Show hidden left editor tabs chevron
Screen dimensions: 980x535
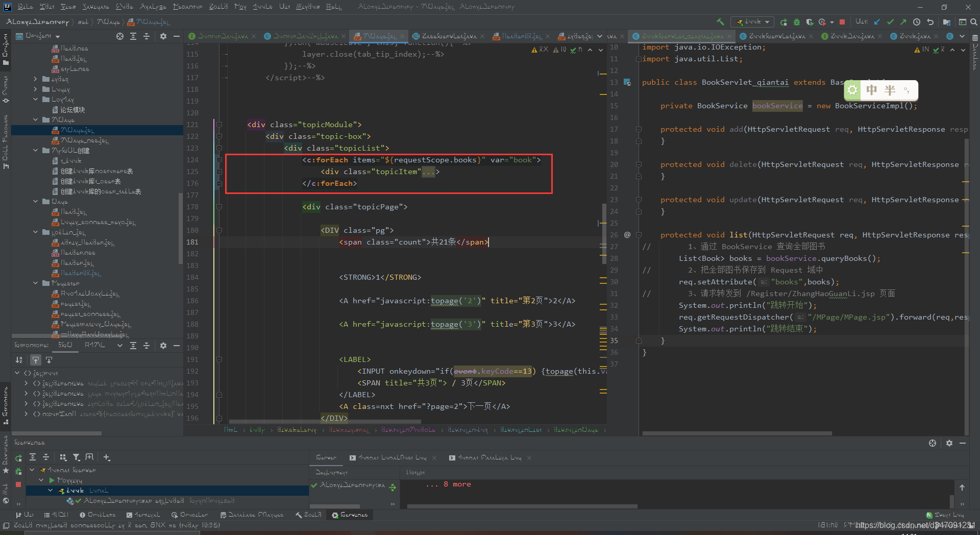coord(600,36)
